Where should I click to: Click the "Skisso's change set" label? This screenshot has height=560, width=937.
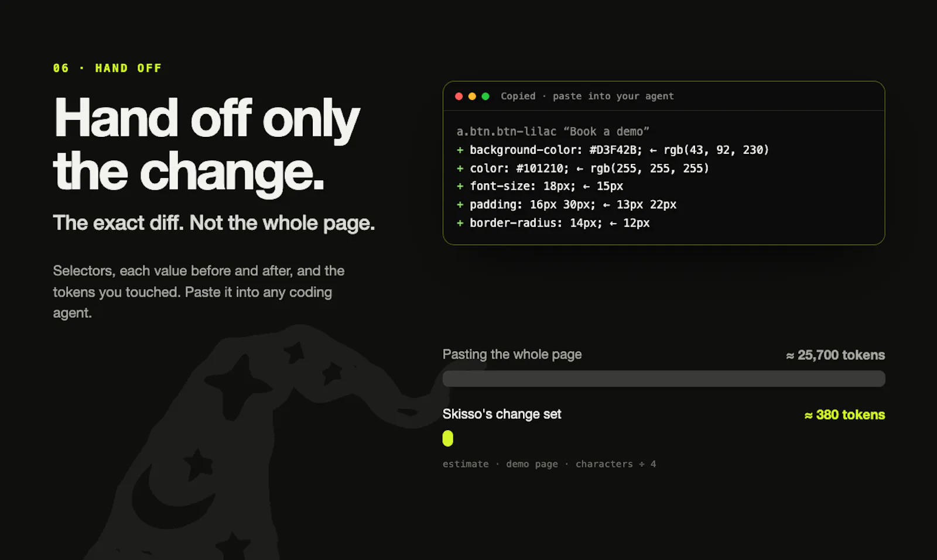pos(502,414)
